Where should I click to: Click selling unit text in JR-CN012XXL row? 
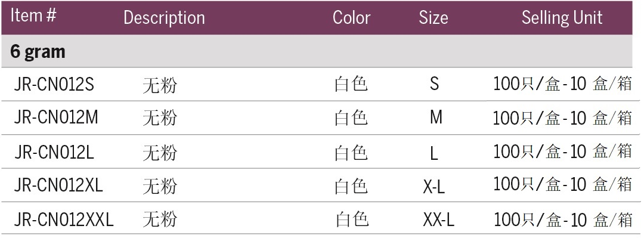coord(562,220)
